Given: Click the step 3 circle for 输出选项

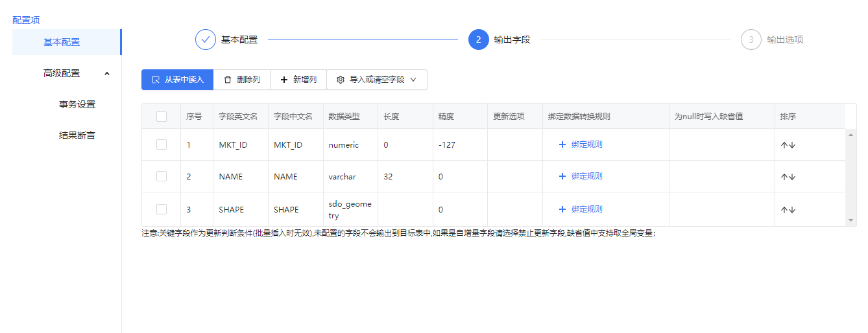Looking at the screenshot, I should (x=751, y=40).
